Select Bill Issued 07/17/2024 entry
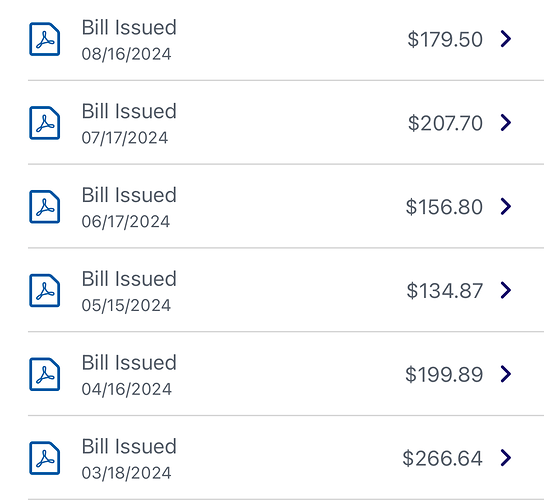This screenshot has width=544, height=500. point(286,122)
